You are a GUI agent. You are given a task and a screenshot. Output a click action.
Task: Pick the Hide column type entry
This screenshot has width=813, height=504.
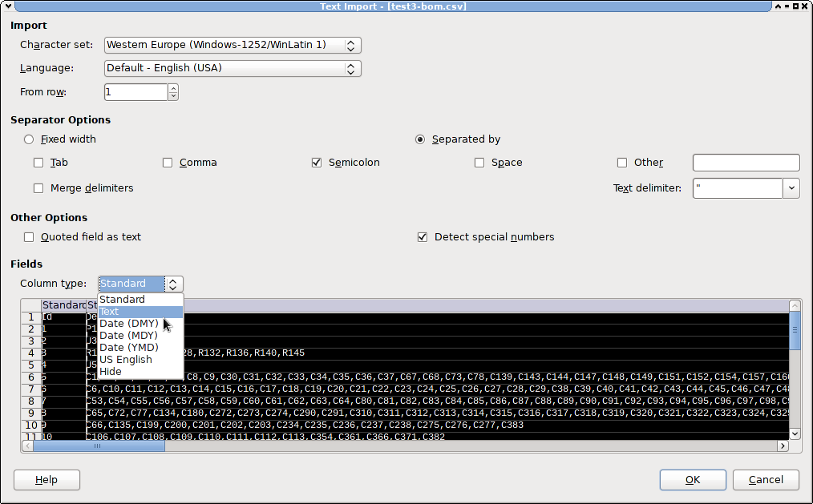coord(111,372)
